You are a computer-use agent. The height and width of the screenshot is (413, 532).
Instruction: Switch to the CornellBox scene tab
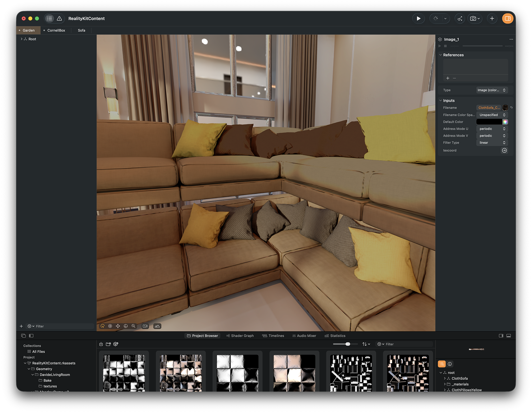coord(56,30)
